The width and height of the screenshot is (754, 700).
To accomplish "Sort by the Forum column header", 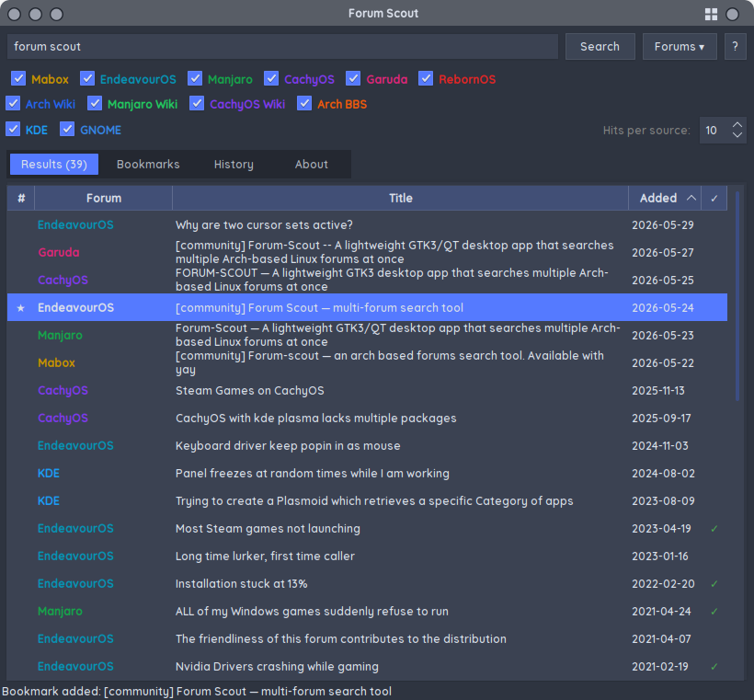I will (x=103, y=198).
